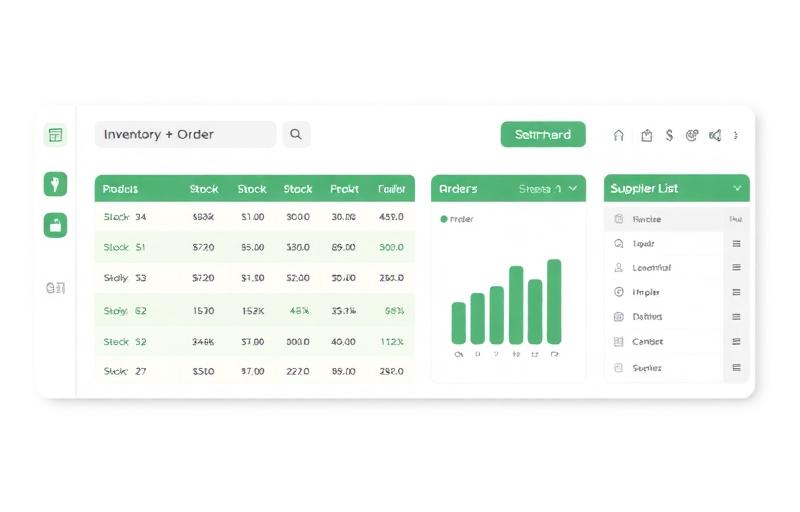Viewport: 800px width, 512px height.
Task: Click the 40.00 value cell
Action: point(343,342)
